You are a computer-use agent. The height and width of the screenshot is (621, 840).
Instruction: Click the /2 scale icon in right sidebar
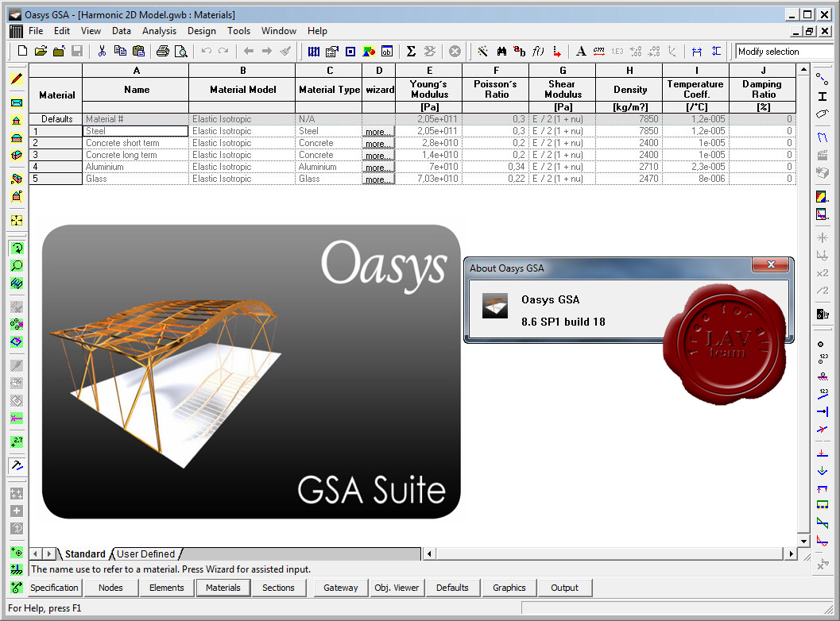[x=823, y=291]
